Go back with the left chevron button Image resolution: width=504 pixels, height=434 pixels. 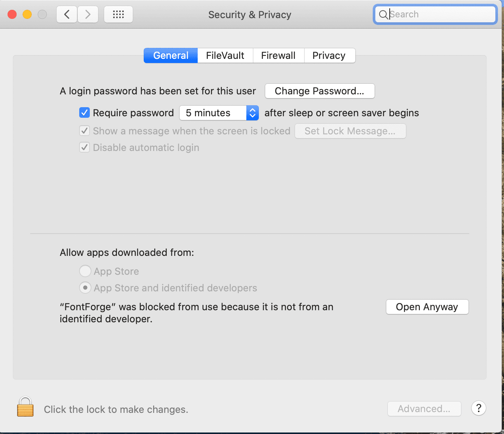click(x=67, y=14)
